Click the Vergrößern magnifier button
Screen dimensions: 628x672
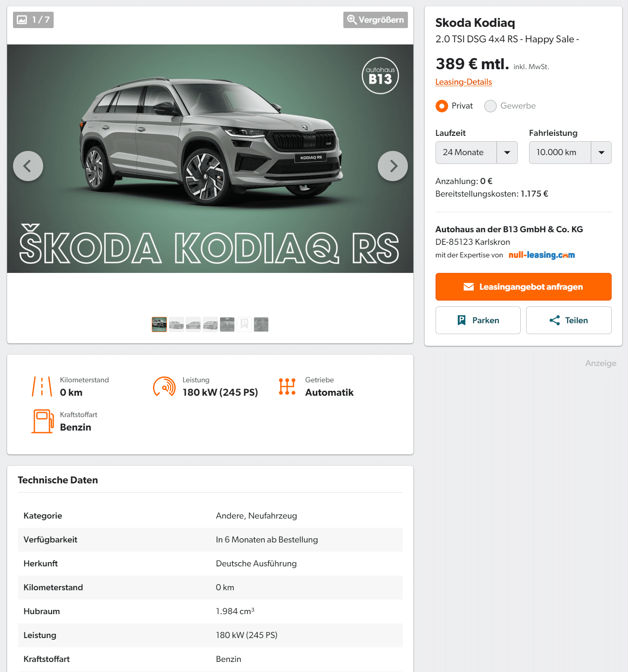(375, 20)
